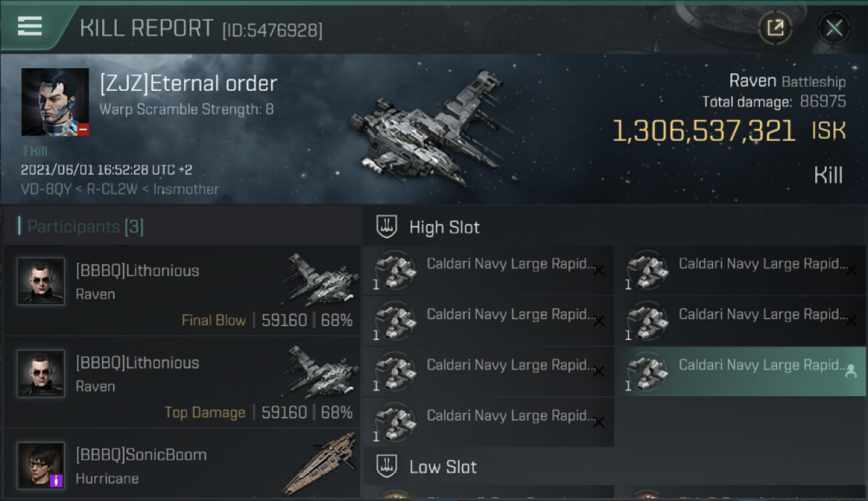Close the kill report window
This screenshot has width=868, height=501.
834,28
